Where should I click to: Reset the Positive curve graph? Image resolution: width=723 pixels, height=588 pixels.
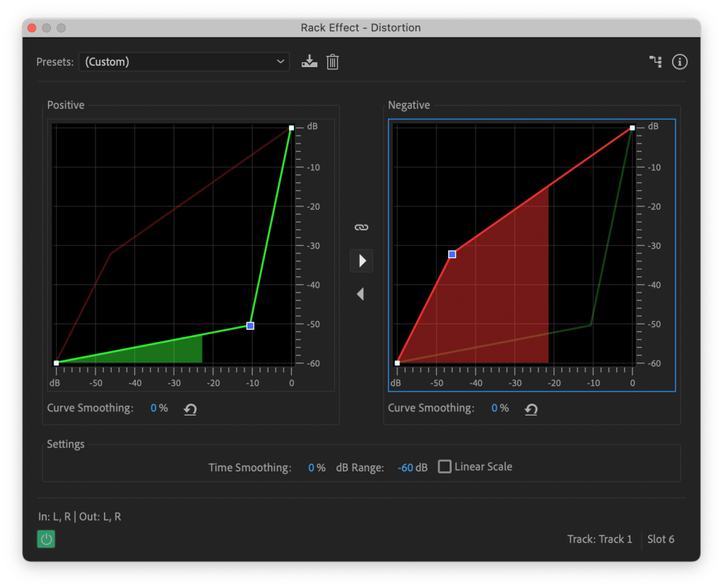[190, 409]
